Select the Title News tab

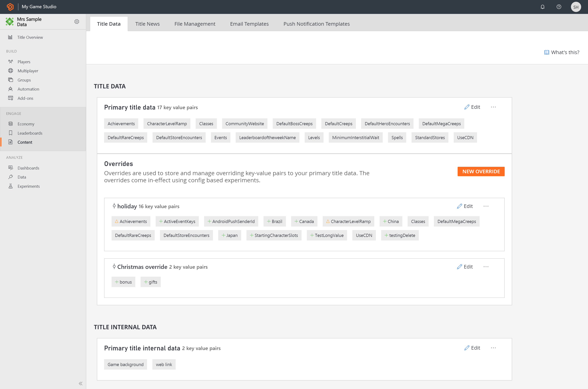click(x=147, y=24)
